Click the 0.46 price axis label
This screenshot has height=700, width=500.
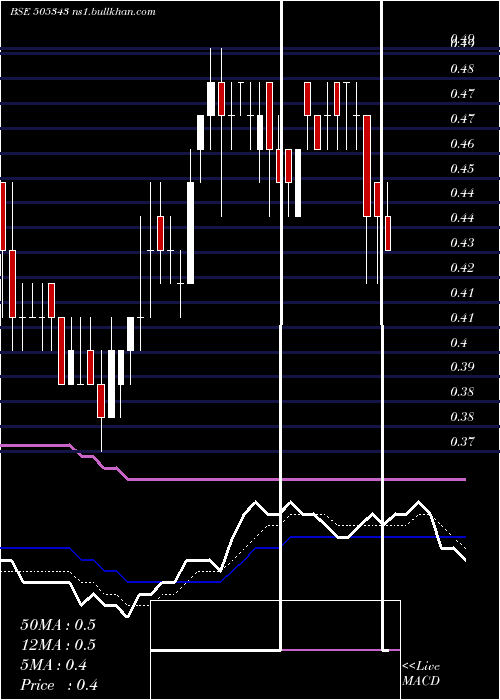462,144
